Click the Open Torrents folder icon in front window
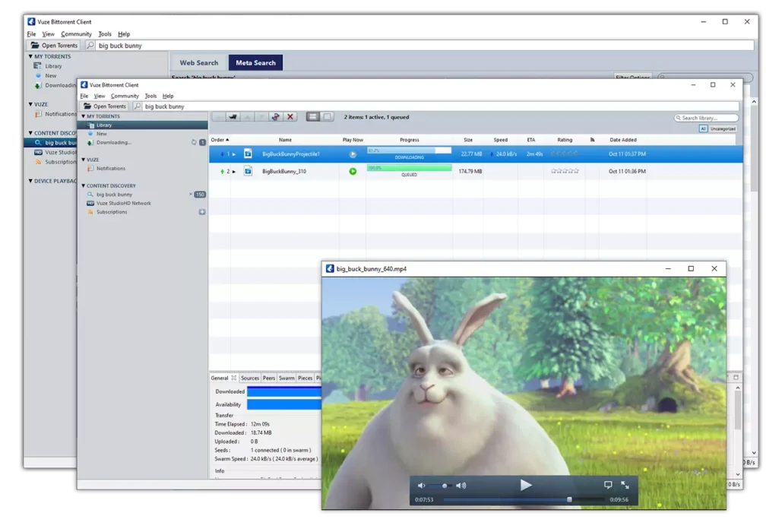Image resolution: width=782 pixels, height=532 pixels. coord(87,106)
